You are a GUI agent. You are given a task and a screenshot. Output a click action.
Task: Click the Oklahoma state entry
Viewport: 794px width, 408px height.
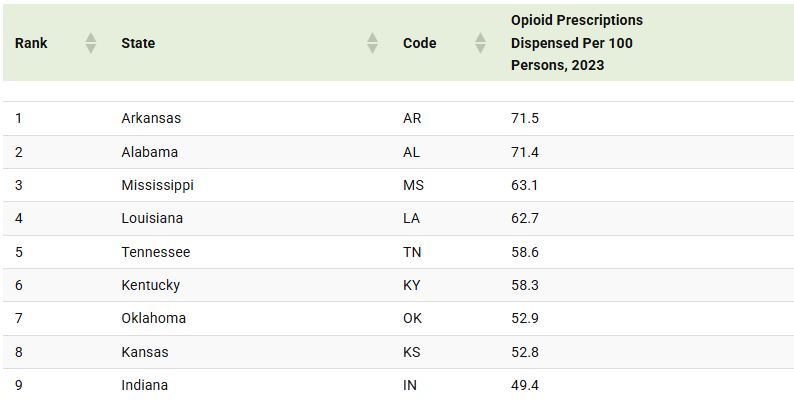[x=153, y=318]
